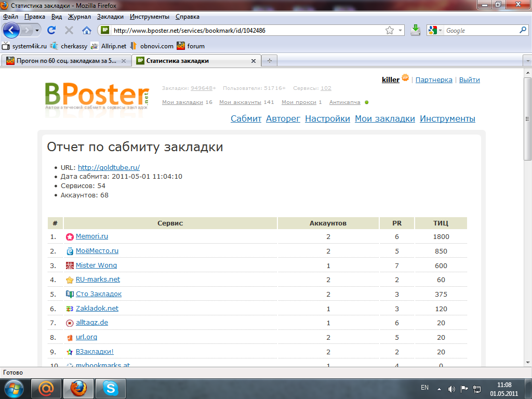Screen dimensions: 532x399
Task: Open the forum bookmark
Action: point(191,46)
